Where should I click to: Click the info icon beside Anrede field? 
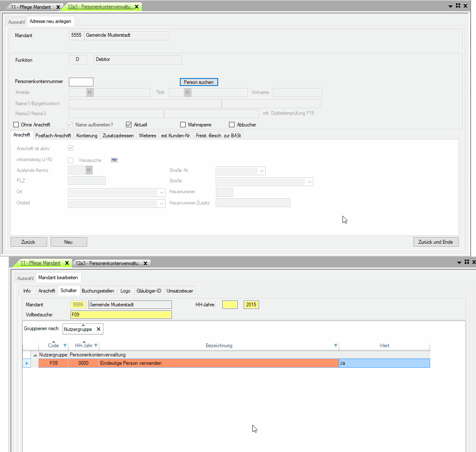click(90, 93)
